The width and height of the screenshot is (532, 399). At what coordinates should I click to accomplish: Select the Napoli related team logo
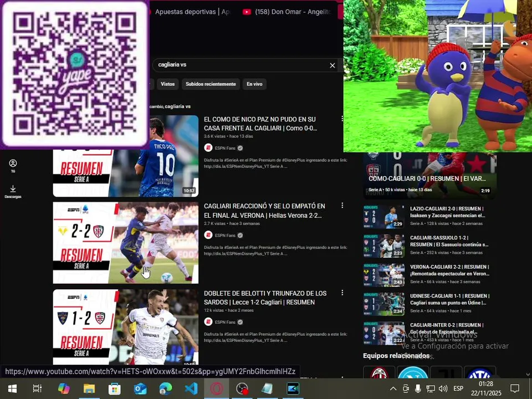(x=412, y=372)
